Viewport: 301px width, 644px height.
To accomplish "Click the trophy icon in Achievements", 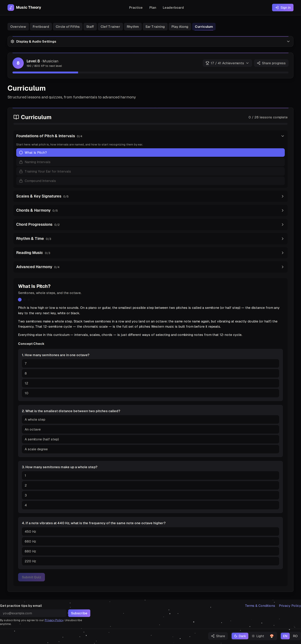I will (207, 63).
